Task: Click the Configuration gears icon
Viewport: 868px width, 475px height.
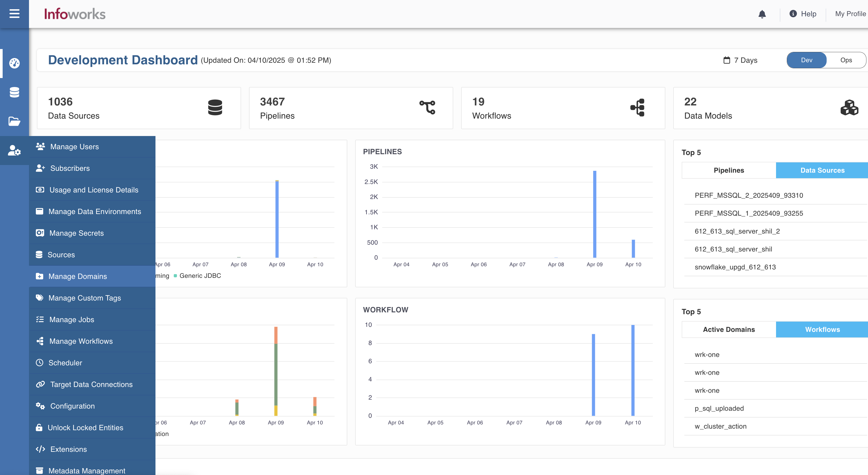Action: (x=40, y=406)
